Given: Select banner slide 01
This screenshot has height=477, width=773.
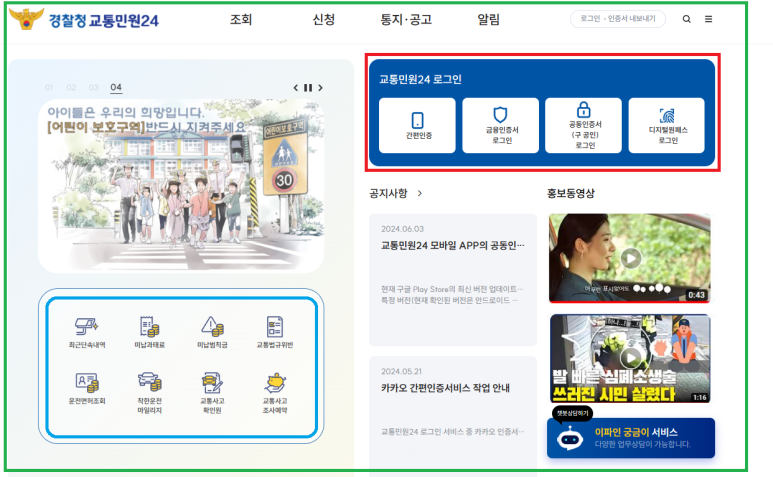Looking at the screenshot, I should (x=48, y=88).
